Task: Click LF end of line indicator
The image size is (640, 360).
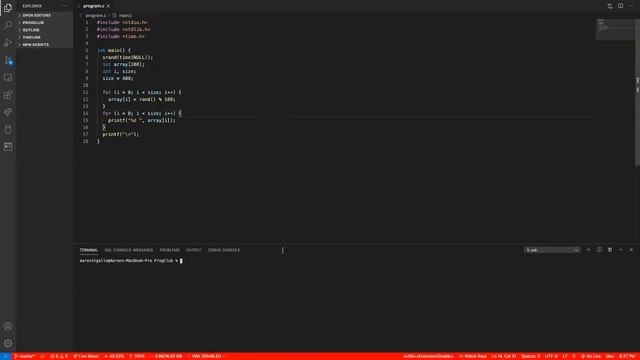Action: pyautogui.click(x=565, y=356)
